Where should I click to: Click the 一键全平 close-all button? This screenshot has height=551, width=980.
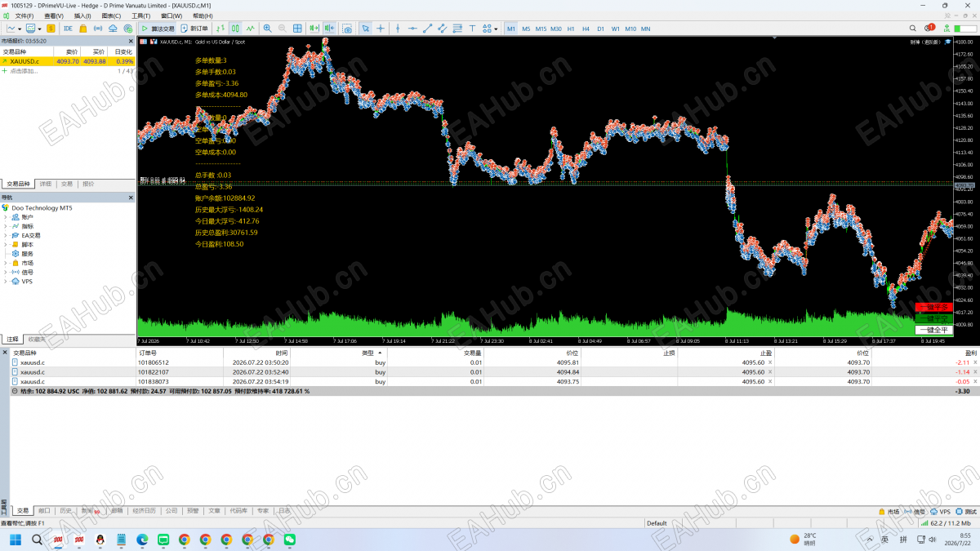pyautogui.click(x=934, y=330)
